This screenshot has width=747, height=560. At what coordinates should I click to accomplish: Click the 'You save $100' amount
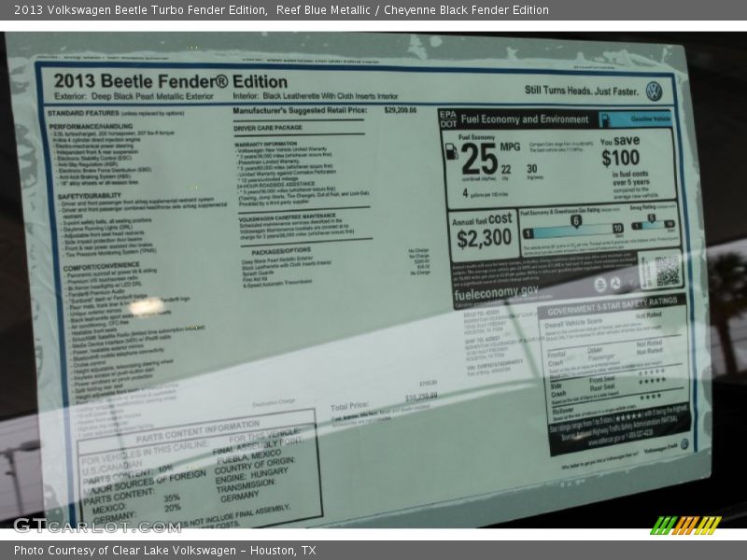coord(620,158)
